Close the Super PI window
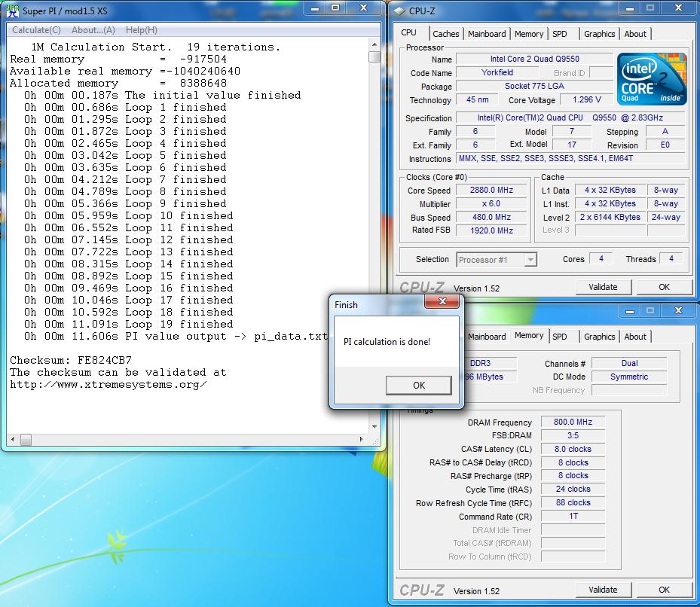This screenshot has width=700, height=607. 363,8
